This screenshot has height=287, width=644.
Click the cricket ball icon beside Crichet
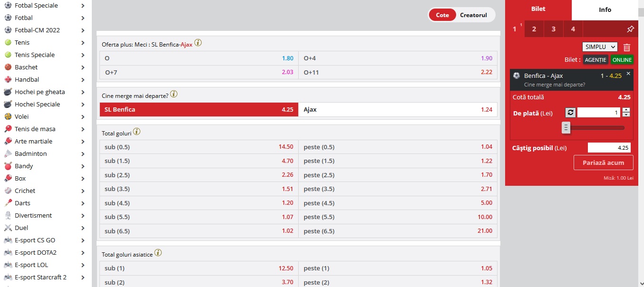tap(8, 191)
